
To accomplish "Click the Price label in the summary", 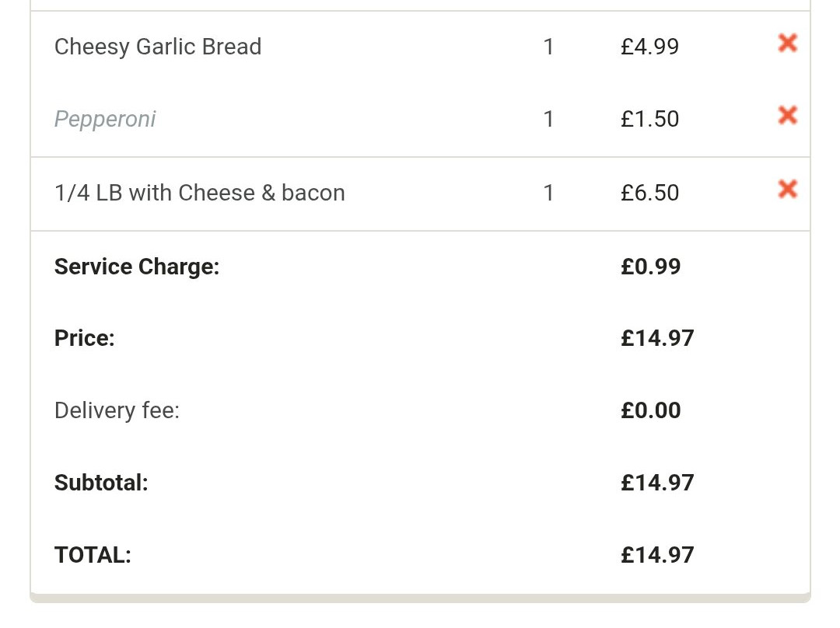I will (x=85, y=338).
